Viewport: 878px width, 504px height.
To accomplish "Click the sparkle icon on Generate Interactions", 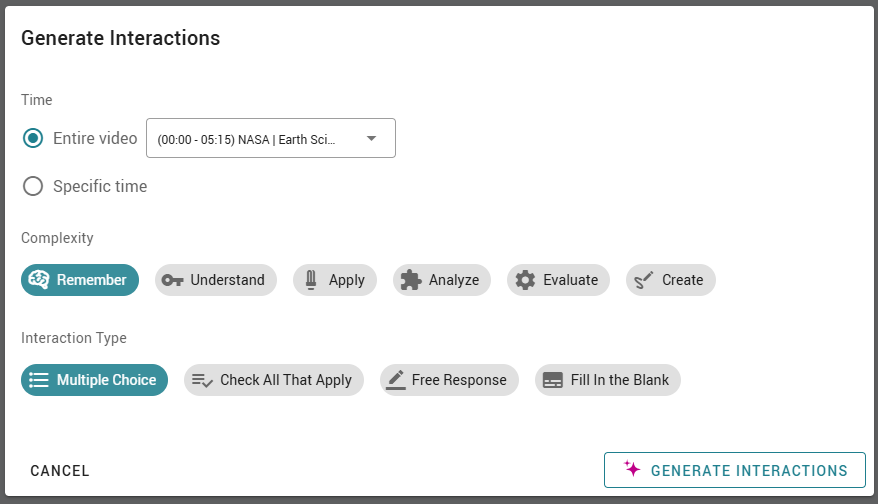I will 632,468.
